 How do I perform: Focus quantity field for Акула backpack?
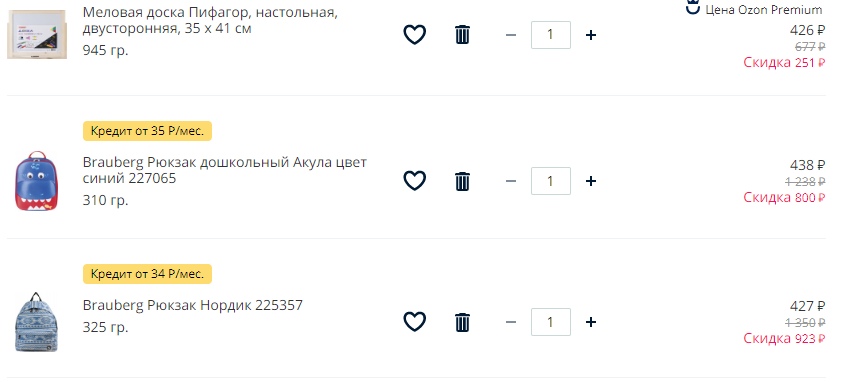point(551,181)
